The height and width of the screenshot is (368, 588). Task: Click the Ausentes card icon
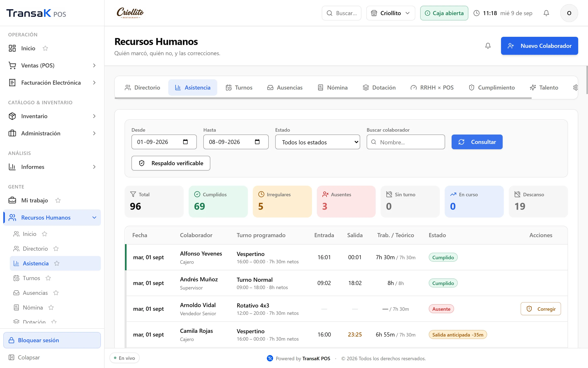tap(325, 194)
